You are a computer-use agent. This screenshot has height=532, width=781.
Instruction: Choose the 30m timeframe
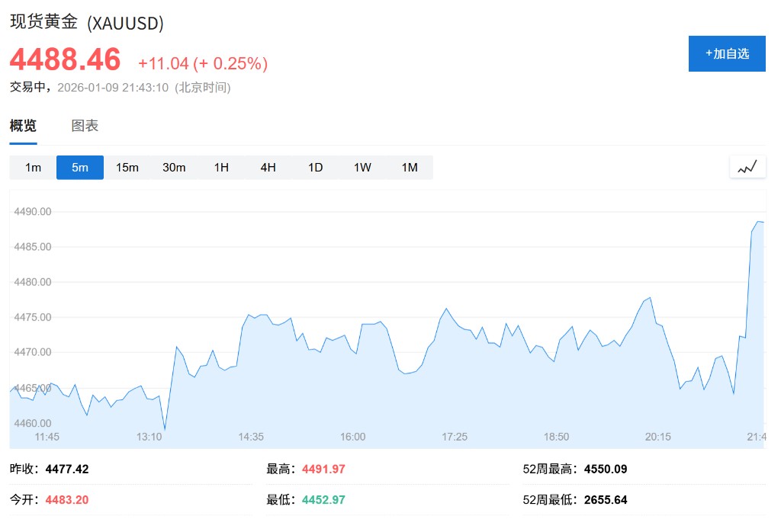pos(174,168)
